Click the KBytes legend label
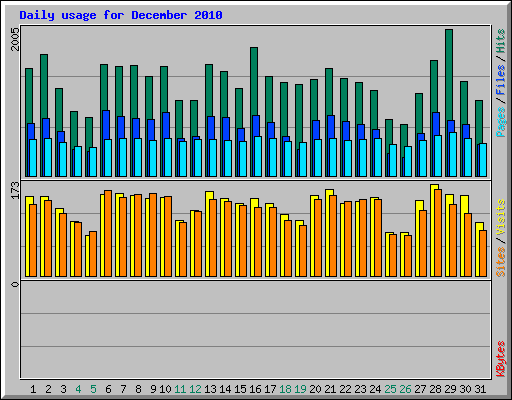 pos(501,359)
